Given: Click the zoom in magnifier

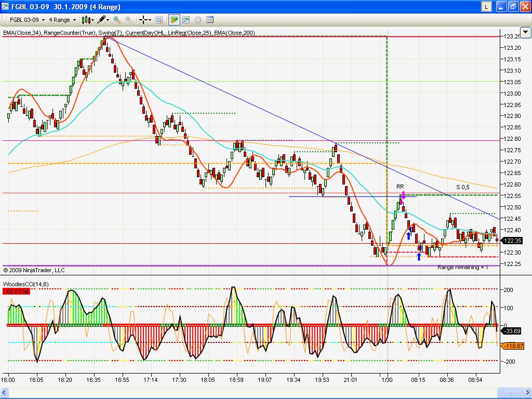Looking at the screenshot, I should (117, 20).
